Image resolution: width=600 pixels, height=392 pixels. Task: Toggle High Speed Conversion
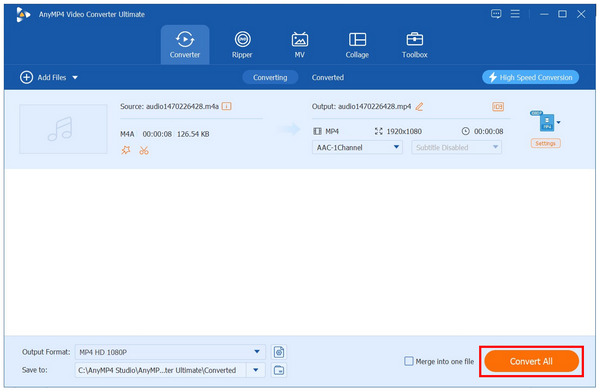pos(530,77)
